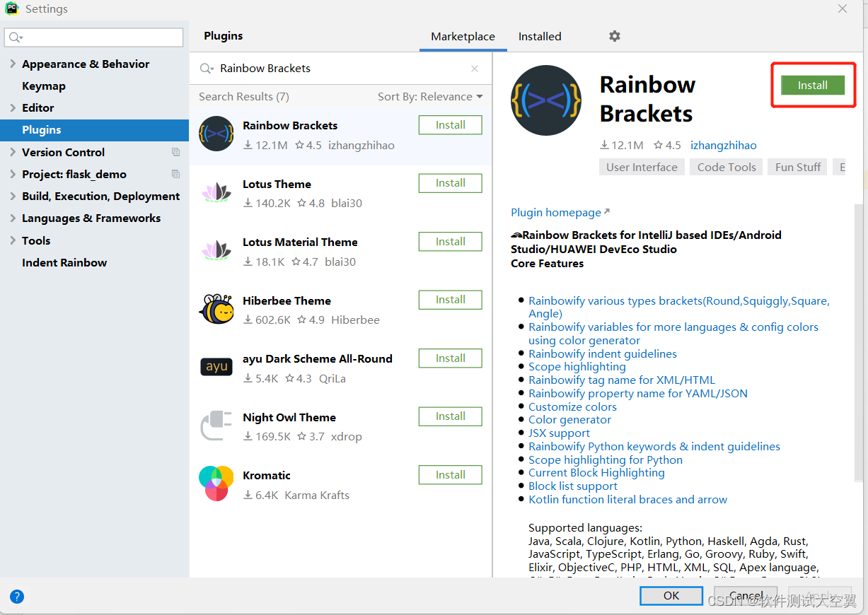Screen dimensions: 868x615
Task: Click the settings search input field
Action: [93, 37]
